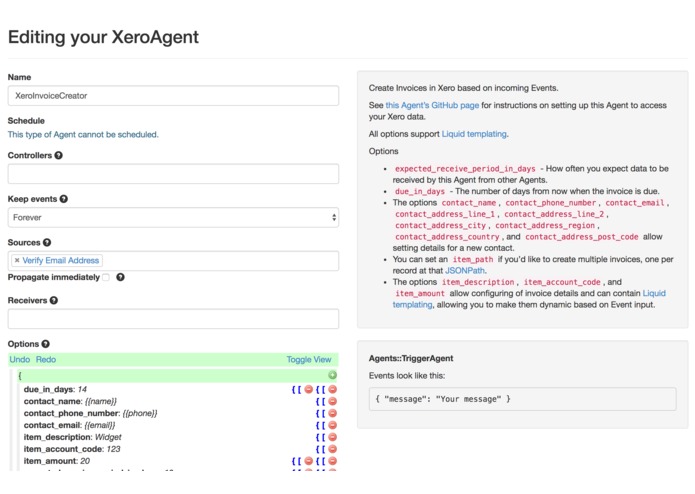Viewport: 695px width, 494px height.
Task: Edit the item_account_code value 123
Action: [x=113, y=449]
